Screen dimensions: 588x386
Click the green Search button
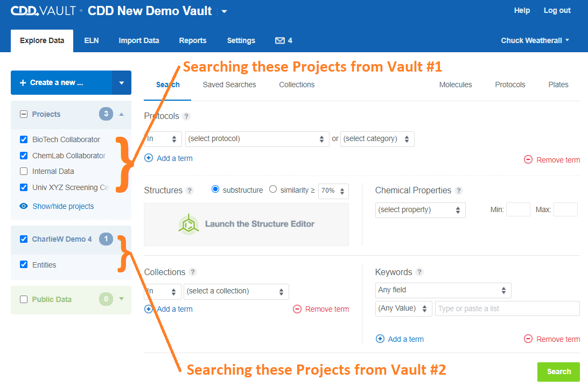(x=558, y=372)
